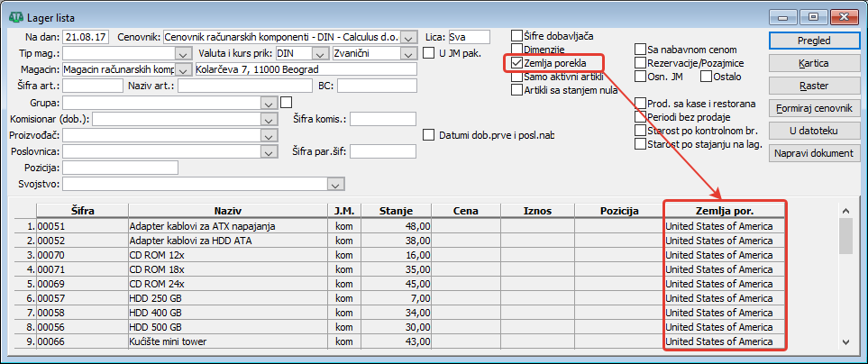Enable U JM pak. checkbox
The image size is (868, 364).
pos(428,53)
